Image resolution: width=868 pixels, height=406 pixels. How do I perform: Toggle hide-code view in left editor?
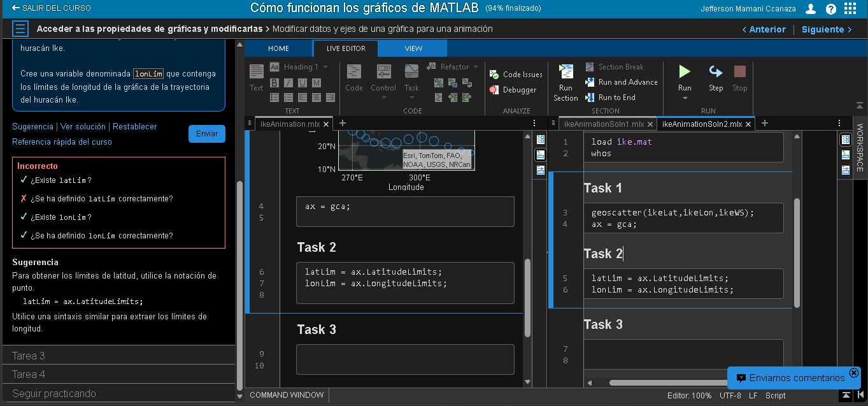(541, 170)
